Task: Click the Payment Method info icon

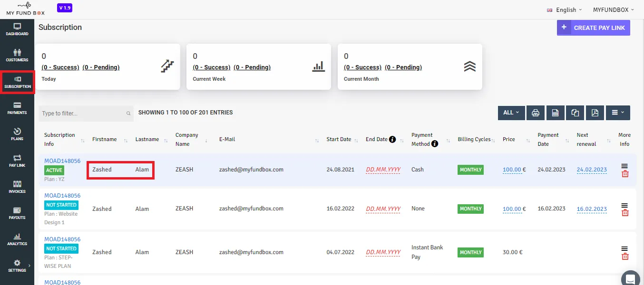Action: (434, 143)
